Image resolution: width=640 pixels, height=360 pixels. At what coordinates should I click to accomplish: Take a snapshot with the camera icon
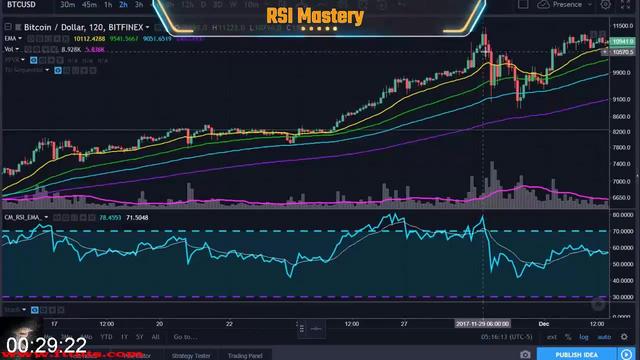525,355
